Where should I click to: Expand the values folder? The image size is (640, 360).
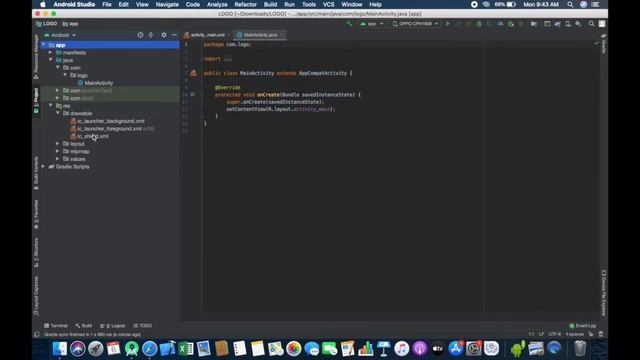(58, 159)
